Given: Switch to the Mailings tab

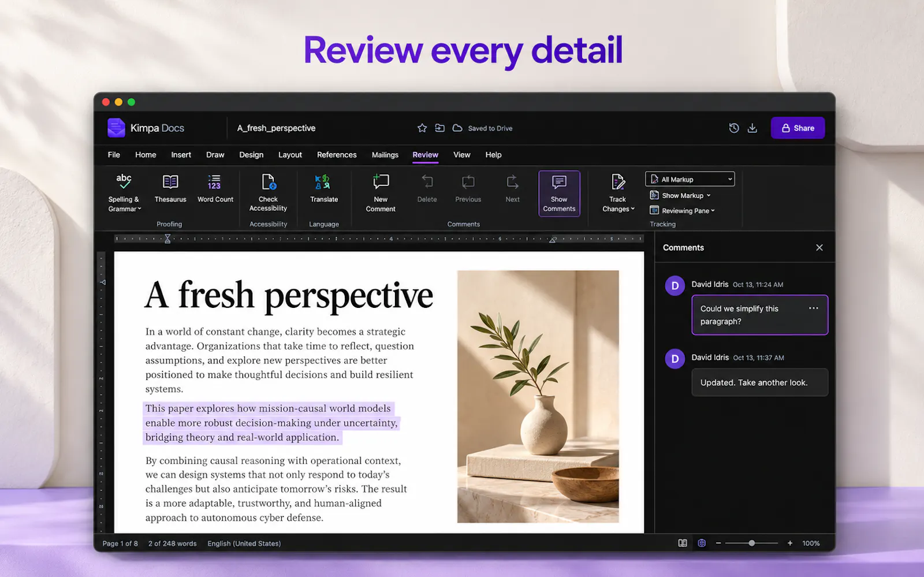Looking at the screenshot, I should tap(385, 155).
